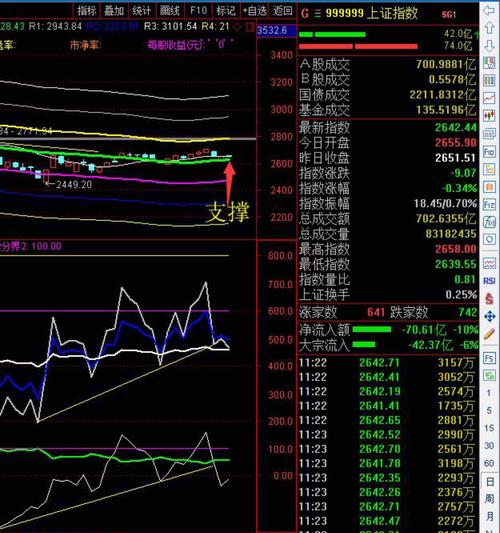Screen dimensions: 500x533
Task: Click the FS time-share icon
Action: click(489, 358)
